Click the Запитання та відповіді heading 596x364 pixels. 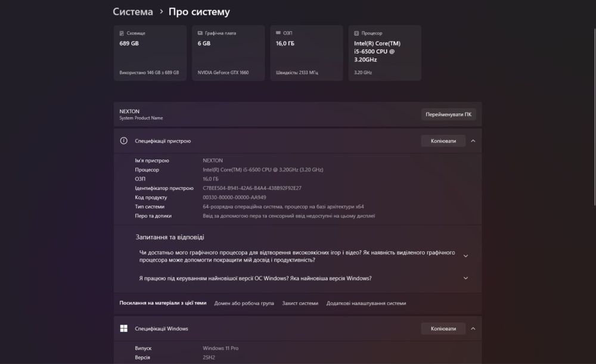pyautogui.click(x=170, y=237)
